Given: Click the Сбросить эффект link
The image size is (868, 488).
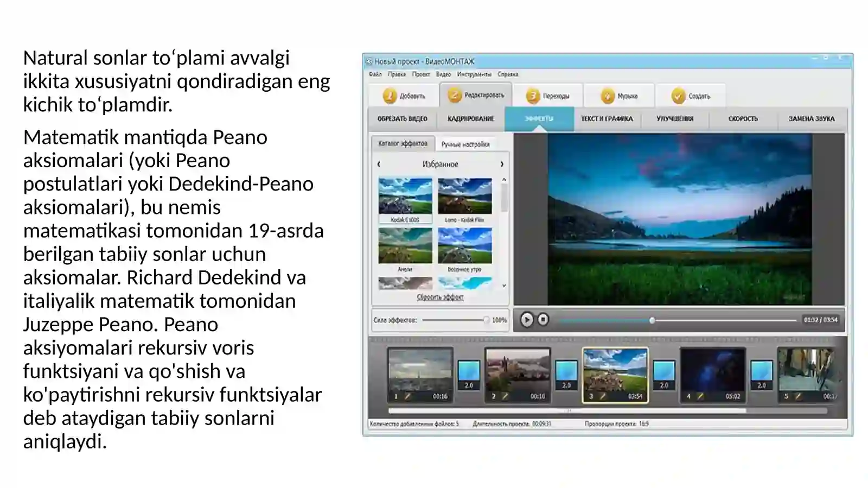Looking at the screenshot, I should coord(440,297).
